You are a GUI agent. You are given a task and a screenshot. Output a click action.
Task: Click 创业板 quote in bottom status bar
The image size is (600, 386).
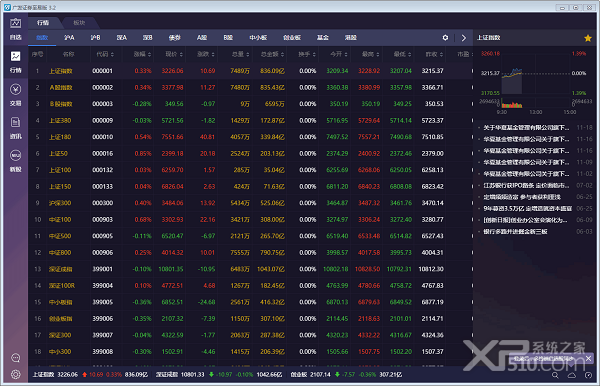346,375
